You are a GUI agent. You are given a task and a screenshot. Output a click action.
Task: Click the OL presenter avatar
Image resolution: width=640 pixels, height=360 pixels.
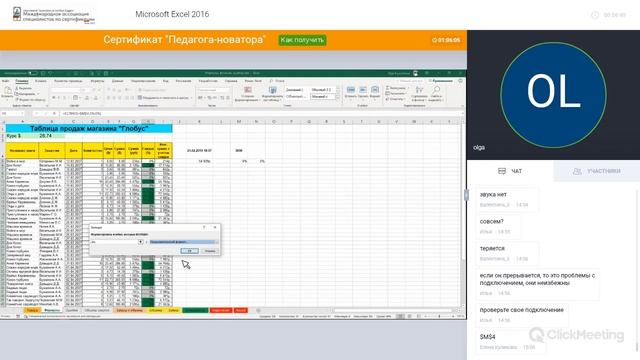(x=553, y=95)
